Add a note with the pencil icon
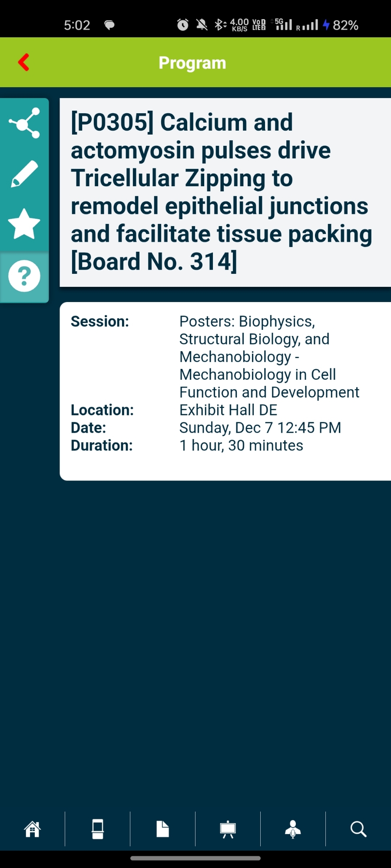This screenshot has width=391, height=868. (24, 174)
